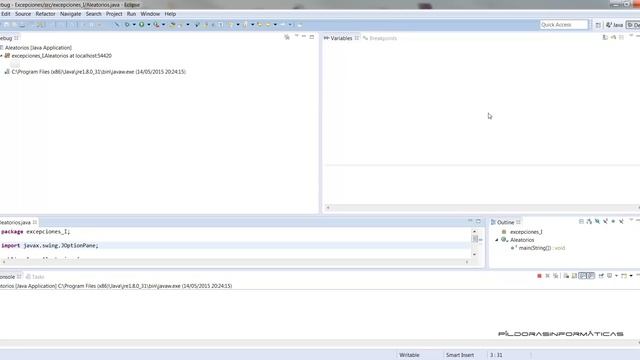Collapse the Aleatorios class node in Outline
640x360 pixels.
tap(497, 240)
